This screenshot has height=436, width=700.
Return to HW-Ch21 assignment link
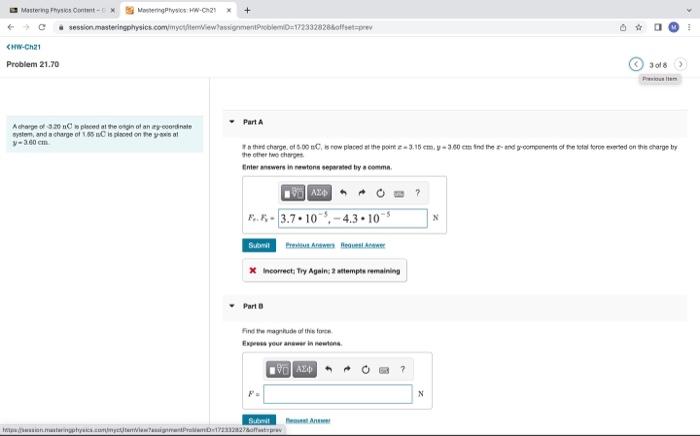(24, 47)
